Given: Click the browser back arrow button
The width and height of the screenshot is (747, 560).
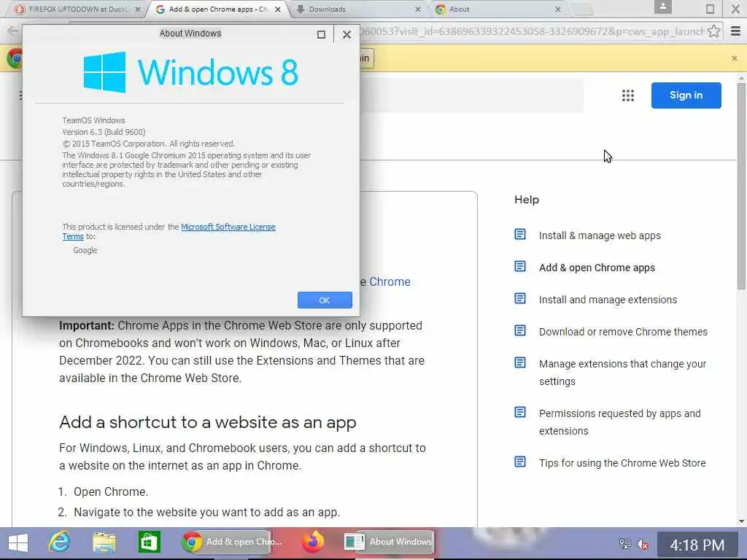Looking at the screenshot, I should [x=12, y=31].
